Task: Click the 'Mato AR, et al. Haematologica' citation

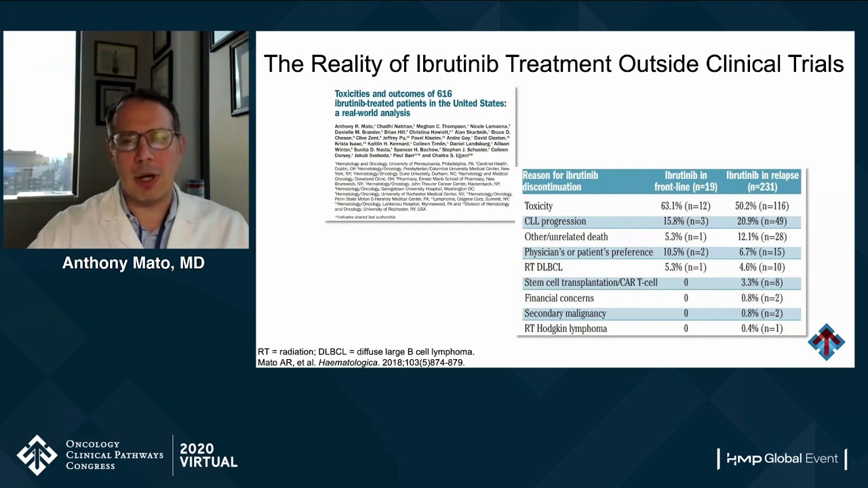Action: (361, 363)
